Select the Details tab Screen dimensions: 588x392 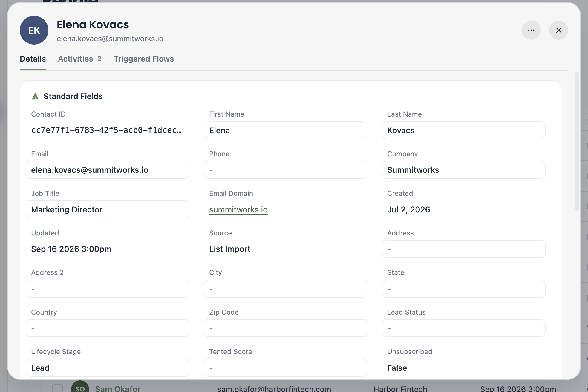coord(33,59)
